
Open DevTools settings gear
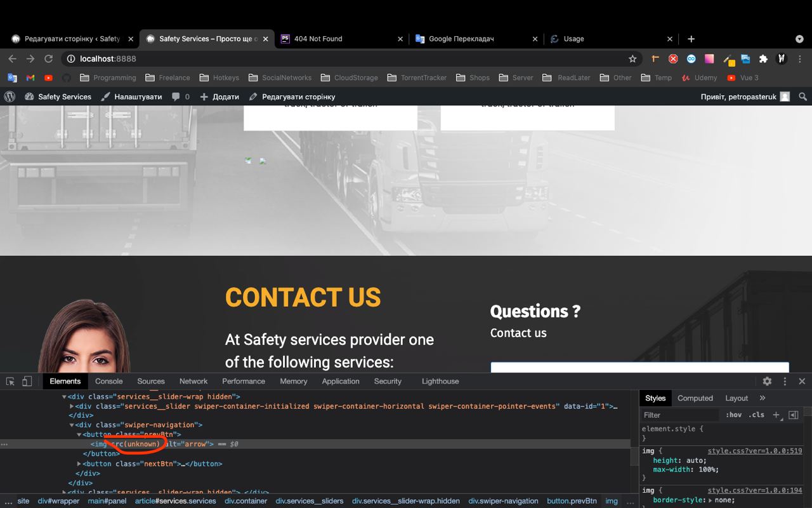coord(767,381)
